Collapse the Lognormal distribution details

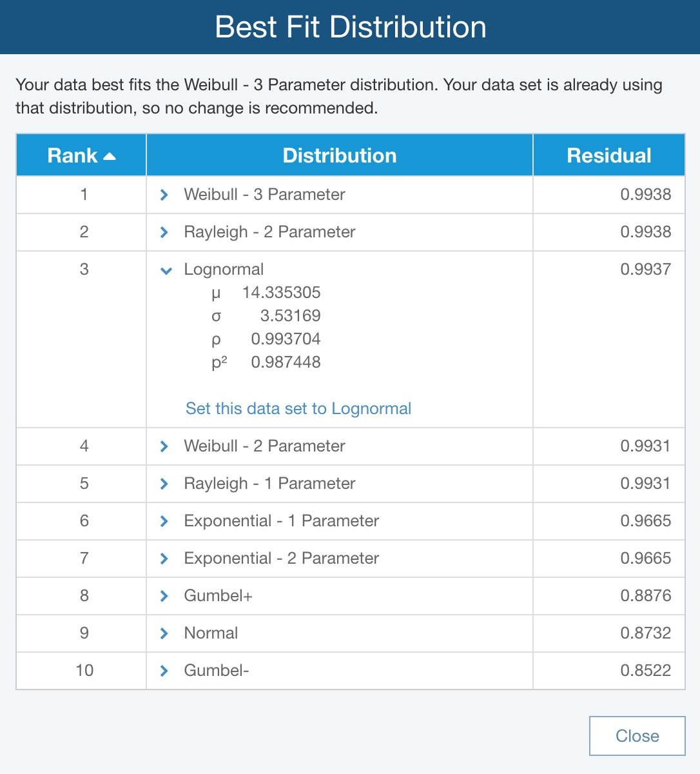pos(166,270)
